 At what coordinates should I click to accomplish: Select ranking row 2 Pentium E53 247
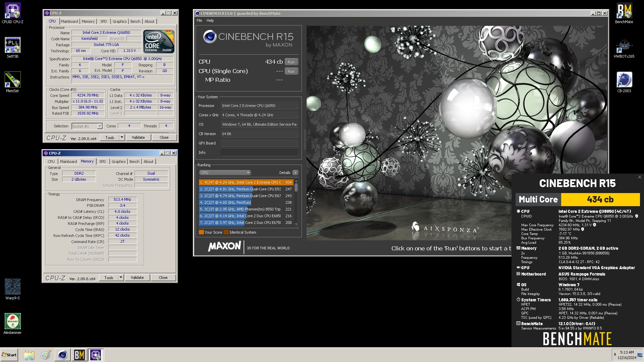(x=246, y=189)
